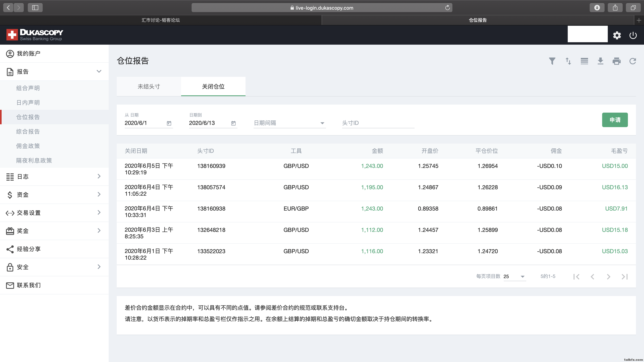
Task: Open the 日期间隔 dropdown
Action: click(x=290, y=123)
